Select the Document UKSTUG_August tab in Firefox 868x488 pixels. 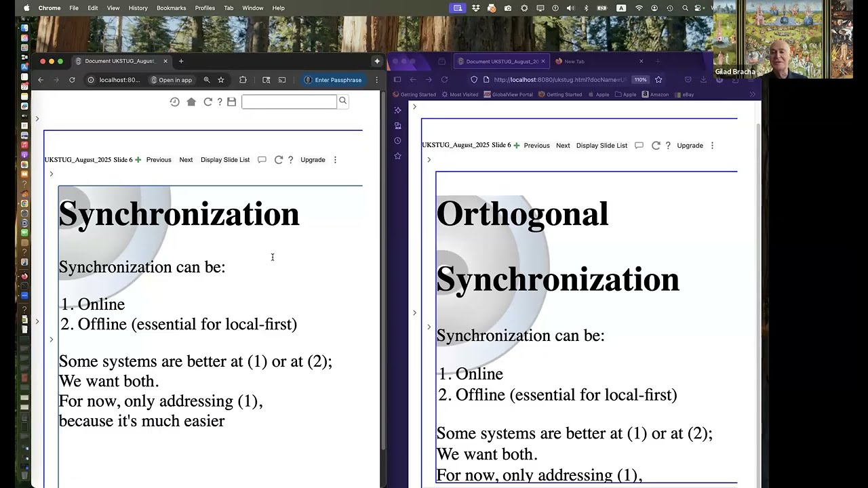pyautogui.click(x=502, y=61)
